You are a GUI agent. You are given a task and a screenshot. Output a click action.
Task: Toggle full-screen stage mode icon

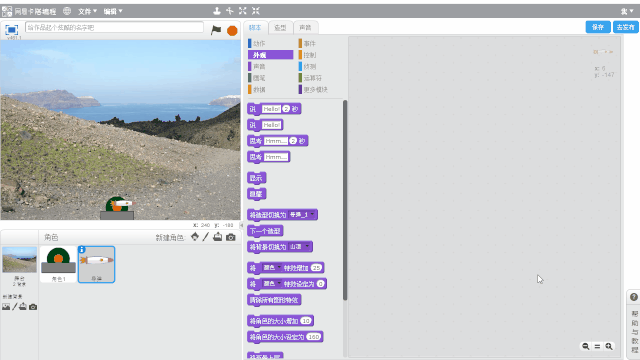point(11,29)
